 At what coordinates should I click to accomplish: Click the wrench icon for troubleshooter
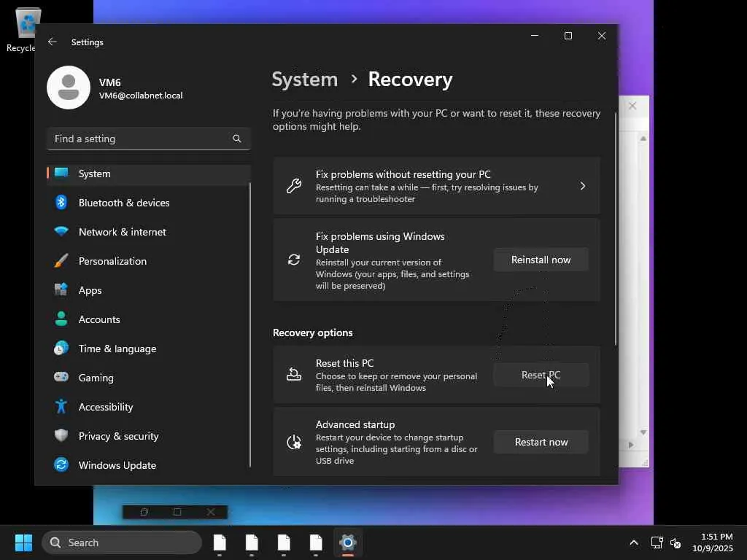(x=294, y=186)
